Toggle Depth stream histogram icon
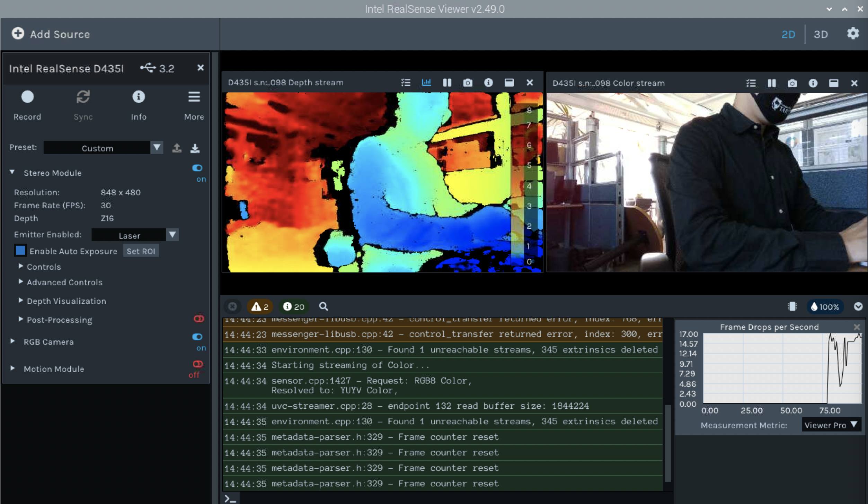The height and width of the screenshot is (504, 868). 426,82
